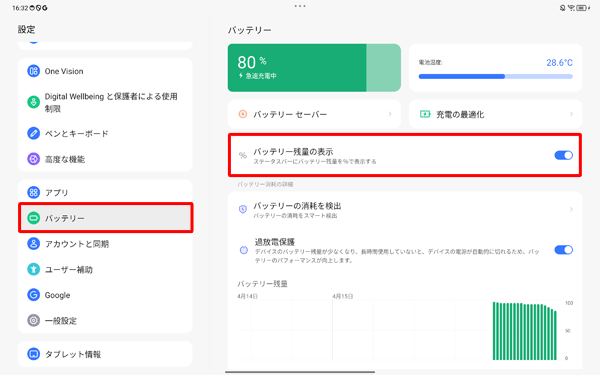Open アプリ settings
The width and height of the screenshot is (600, 375).
click(105, 192)
